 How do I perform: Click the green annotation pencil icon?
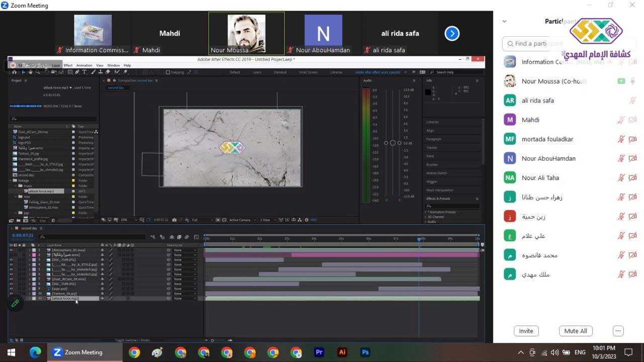point(15,303)
